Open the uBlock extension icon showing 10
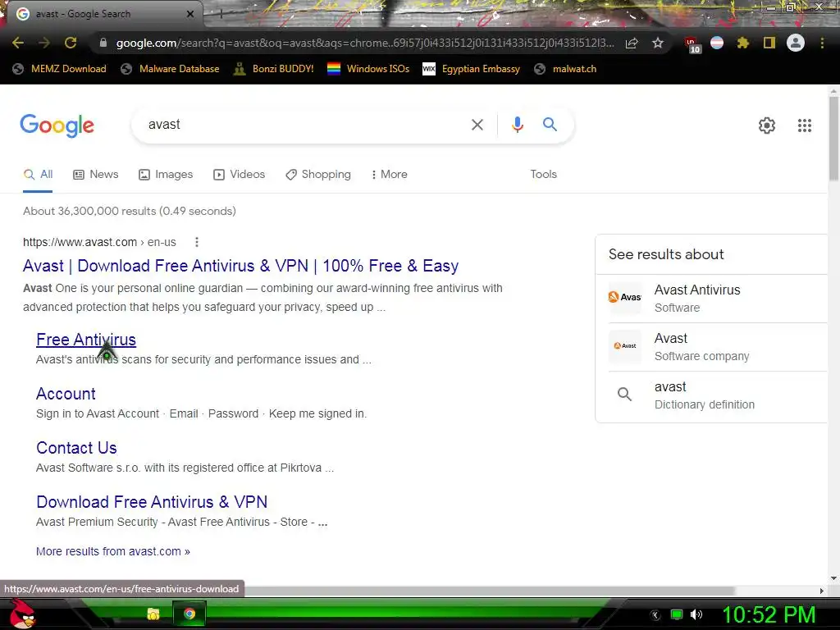This screenshot has width=840, height=630. coord(692,44)
